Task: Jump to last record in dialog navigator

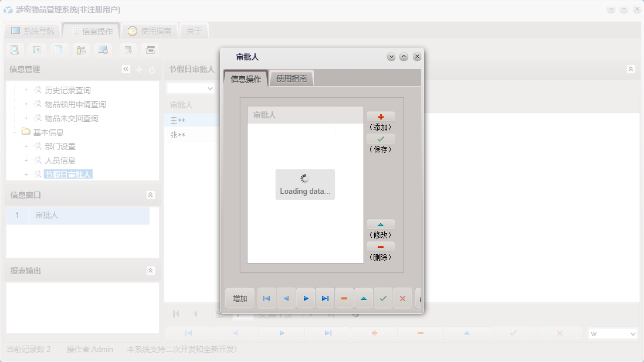Action: click(x=325, y=298)
